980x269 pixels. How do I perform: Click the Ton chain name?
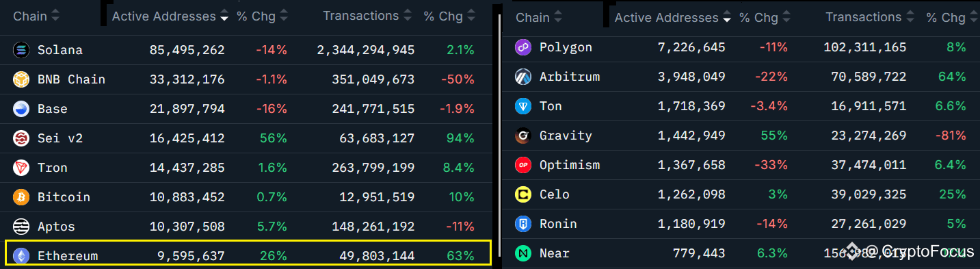click(551, 106)
